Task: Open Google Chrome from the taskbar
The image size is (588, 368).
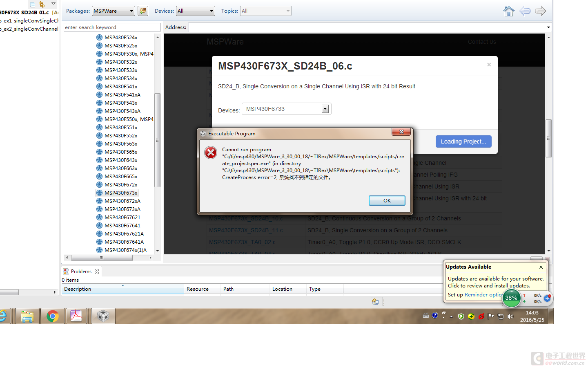Action: [52, 316]
